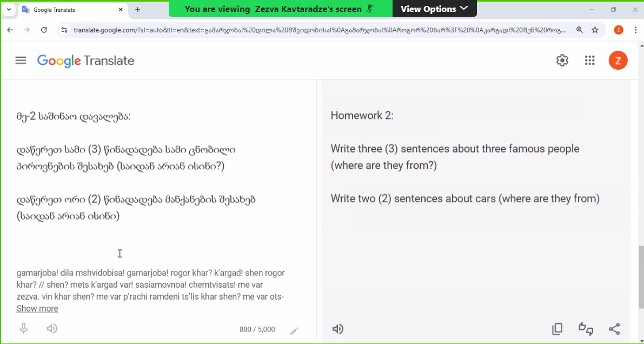The height and width of the screenshot is (344, 644).
Task: Listen to the source text audio
Action: point(52,328)
